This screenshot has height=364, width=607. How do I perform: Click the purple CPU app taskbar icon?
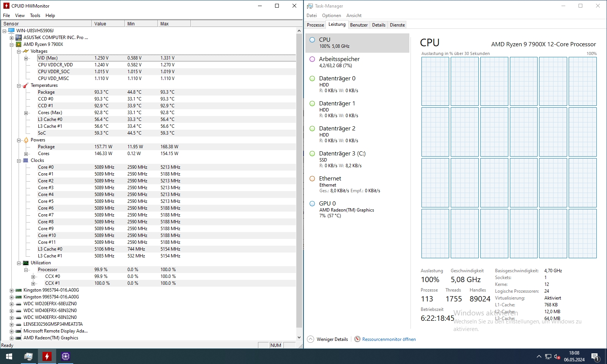coord(65,356)
